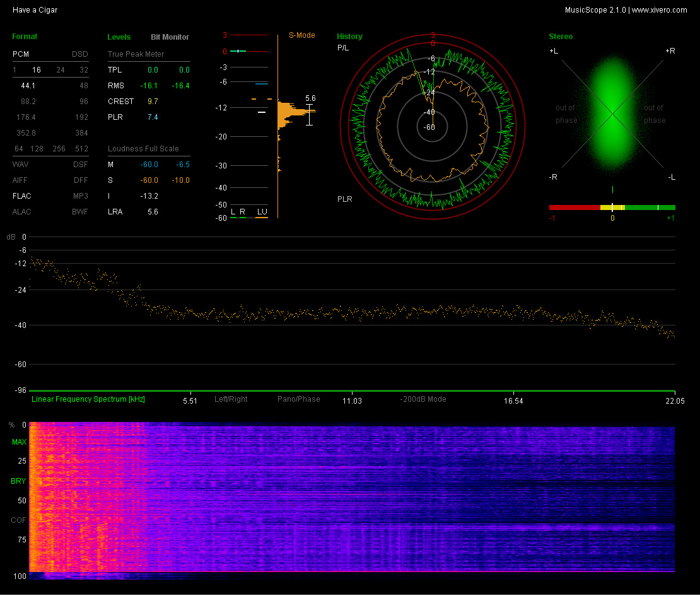700x596 pixels.
Task: Click the PLR label below History circle
Action: (x=345, y=199)
